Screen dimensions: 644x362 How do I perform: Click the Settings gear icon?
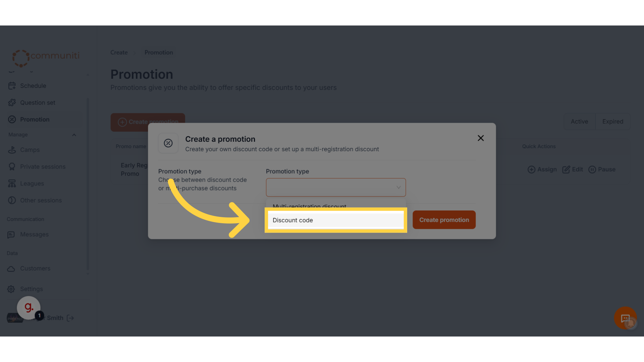click(x=11, y=289)
